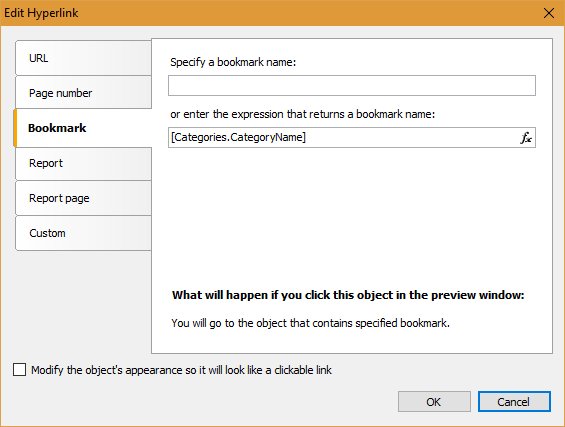The height and width of the screenshot is (427, 565).
Task: Click the [Categories.CategoryName] expression field
Action: click(343, 137)
